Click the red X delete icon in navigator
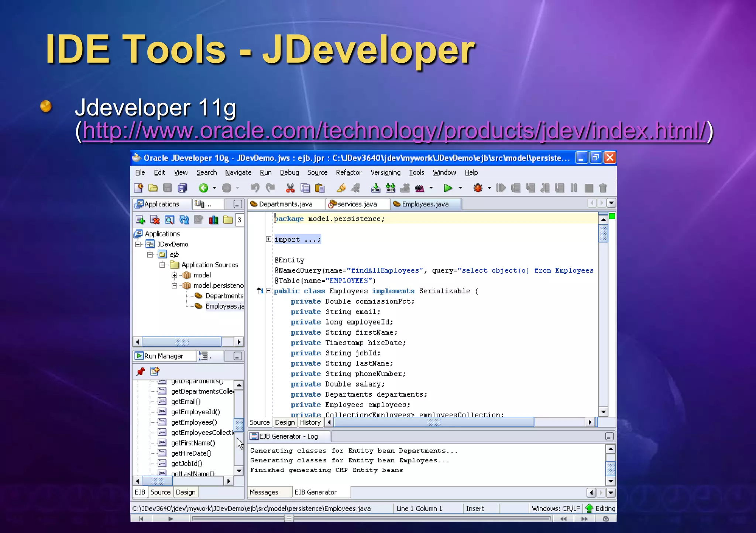The width and height of the screenshot is (756, 533). click(155, 220)
